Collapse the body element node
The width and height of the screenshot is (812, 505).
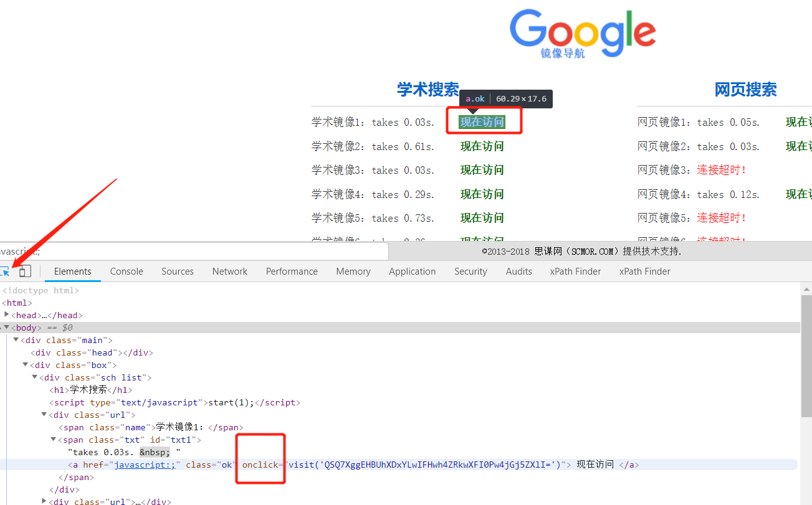pos(6,327)
